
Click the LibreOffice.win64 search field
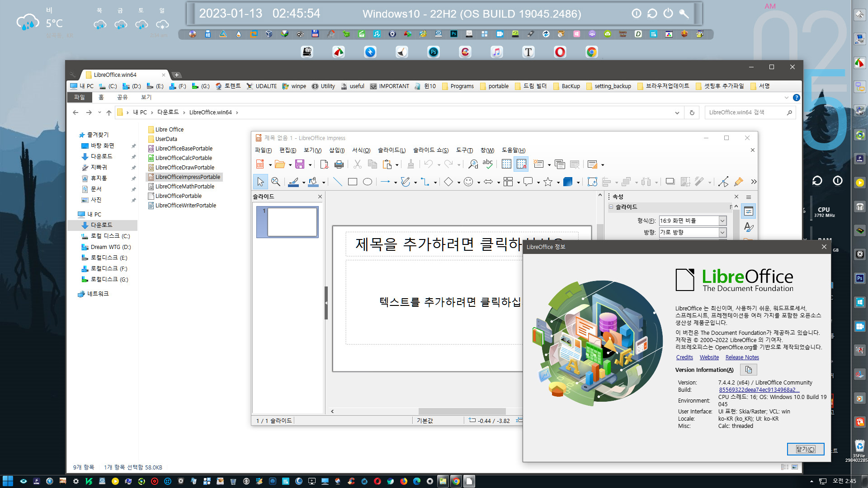(744, 113)
